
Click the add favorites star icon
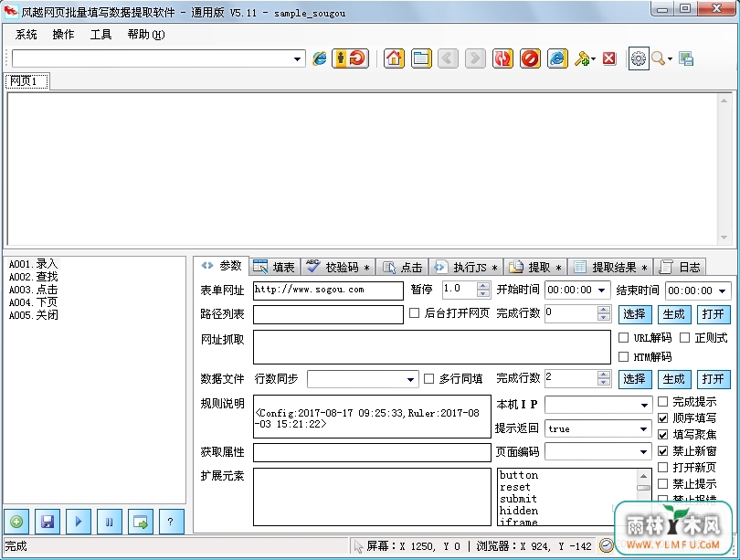tap(581, 58)
